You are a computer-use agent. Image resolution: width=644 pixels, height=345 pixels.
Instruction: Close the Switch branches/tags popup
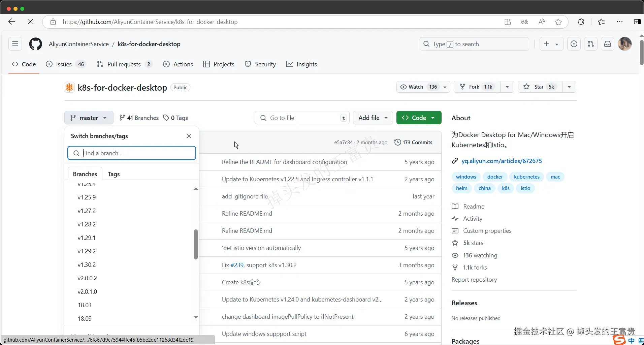click(189, 136)
